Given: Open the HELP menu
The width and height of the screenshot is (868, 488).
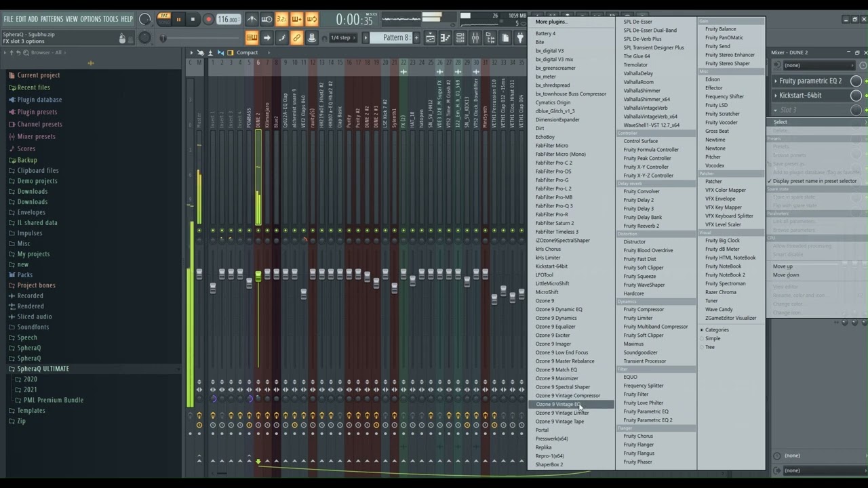Looking at the screenshot, I should (127, 19).
